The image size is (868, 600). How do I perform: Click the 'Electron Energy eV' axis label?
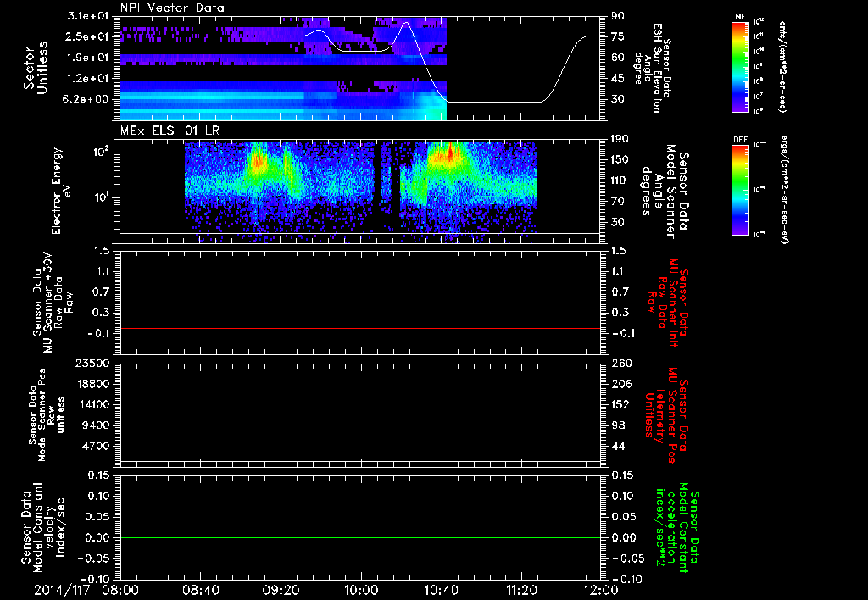tap(60, 191)
